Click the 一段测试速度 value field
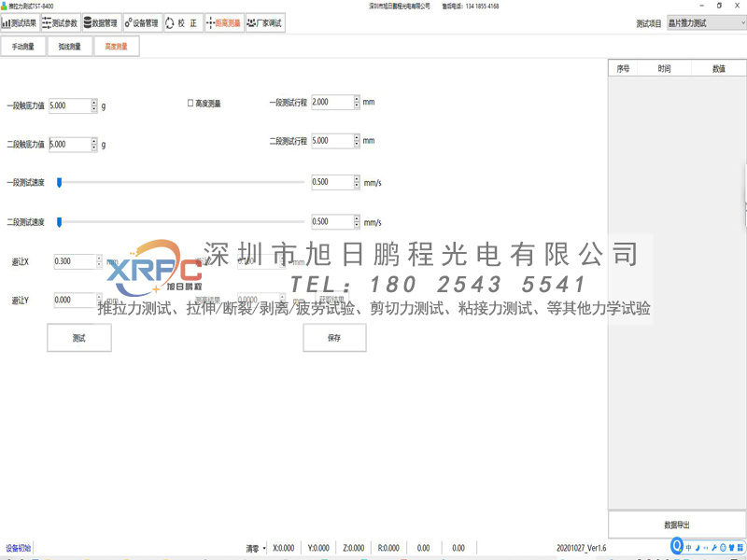The image size is (747, 560). tap(332, 182)
